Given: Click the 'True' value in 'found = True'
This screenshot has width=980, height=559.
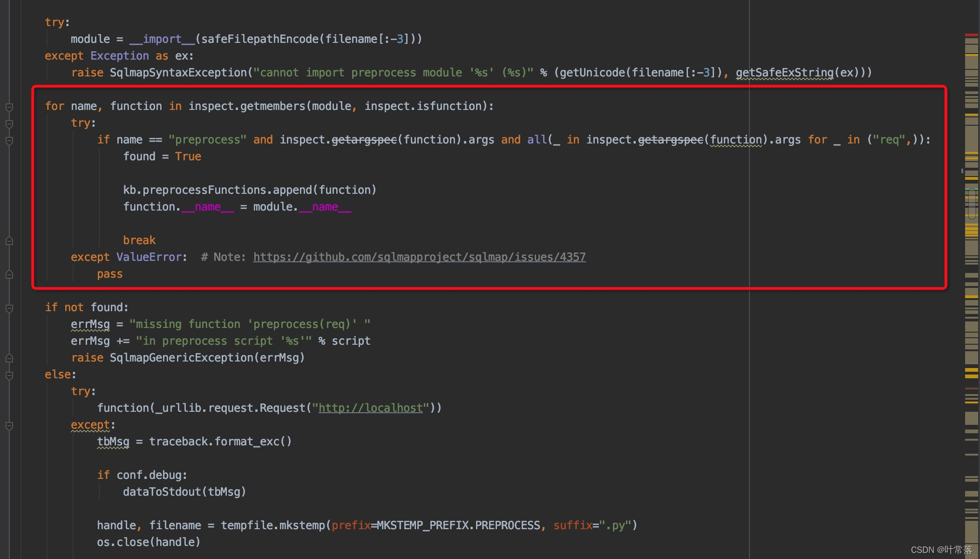Looking at the screenshot, I should (x=188, y=157).
